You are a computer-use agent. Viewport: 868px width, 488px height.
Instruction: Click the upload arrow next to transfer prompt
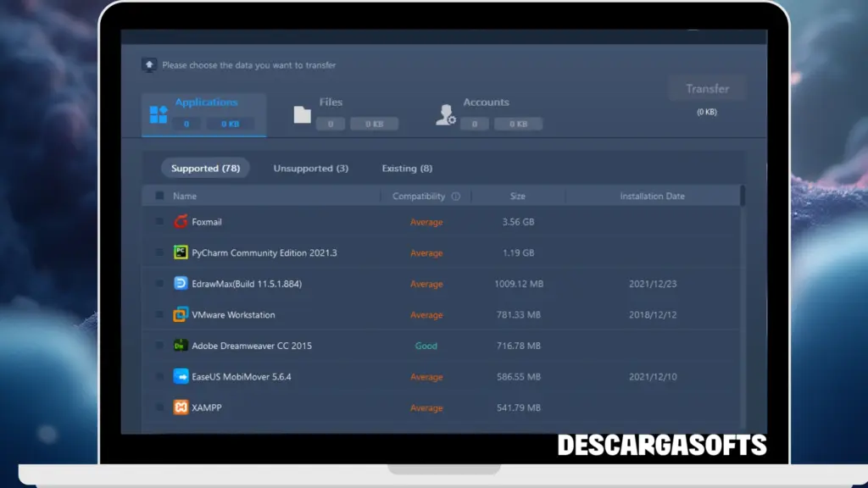tap(148, 64)
